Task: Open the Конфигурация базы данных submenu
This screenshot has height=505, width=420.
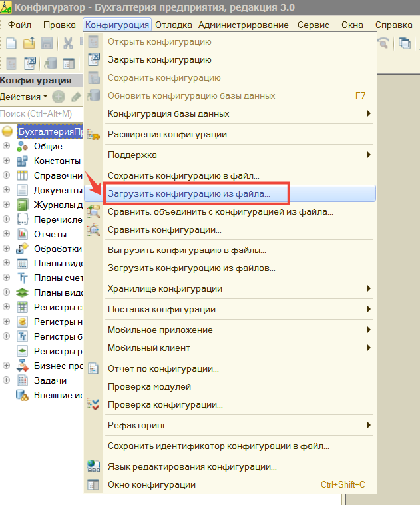Action: point(230,114)
